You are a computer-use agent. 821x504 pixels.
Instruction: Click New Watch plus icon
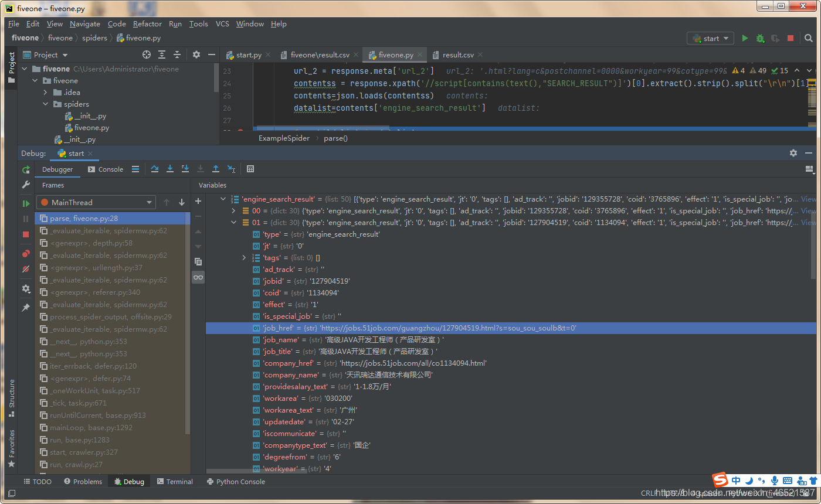(x=198, y=201)
